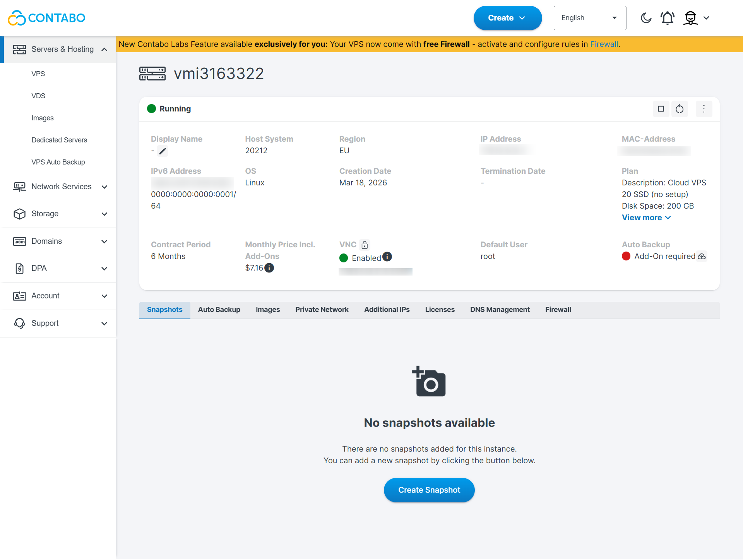Click the Default User value root

pyautogui.click(x=488, y=256)
